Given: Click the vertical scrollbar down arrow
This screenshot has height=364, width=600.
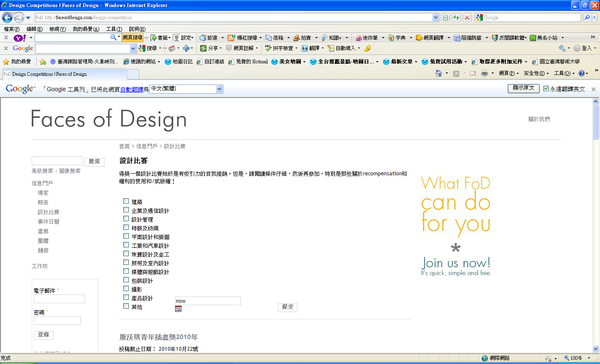Looking at the screenshot, I should 595,349.
